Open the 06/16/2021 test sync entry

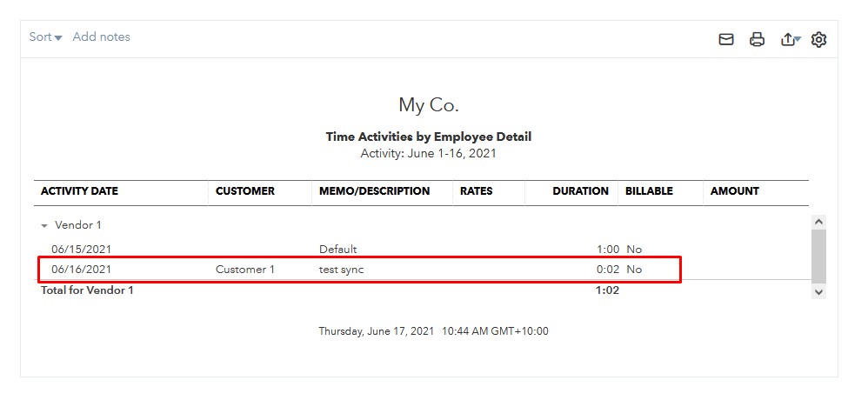pyautogui.click(x=341, y=270)
